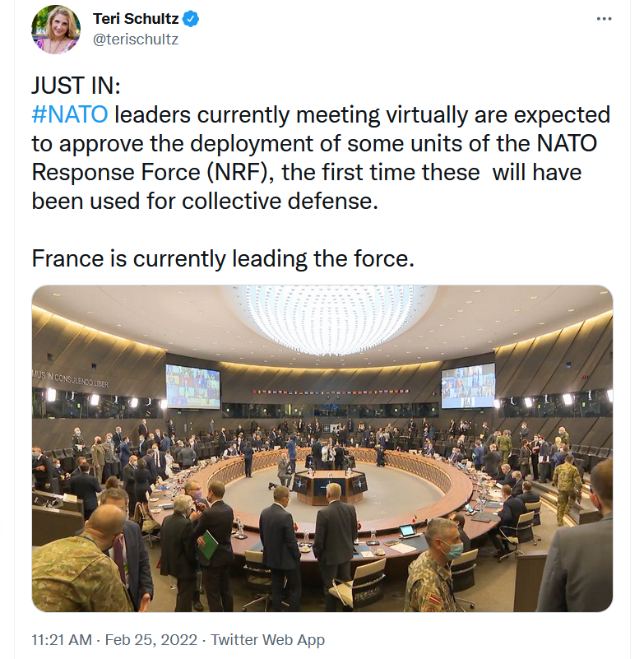Open the tweet's three-dot More menu
The image size is (644, 659).
click(x=603, y=19)
